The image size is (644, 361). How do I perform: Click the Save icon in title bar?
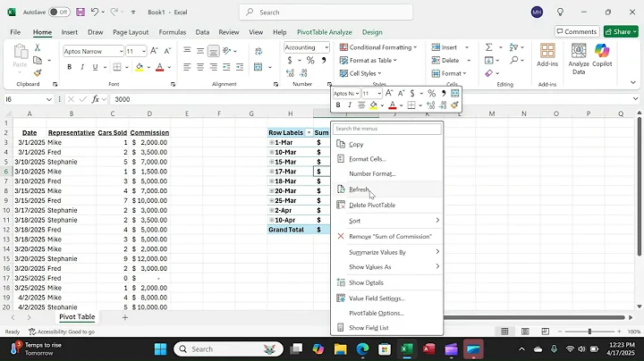point(80,13)
